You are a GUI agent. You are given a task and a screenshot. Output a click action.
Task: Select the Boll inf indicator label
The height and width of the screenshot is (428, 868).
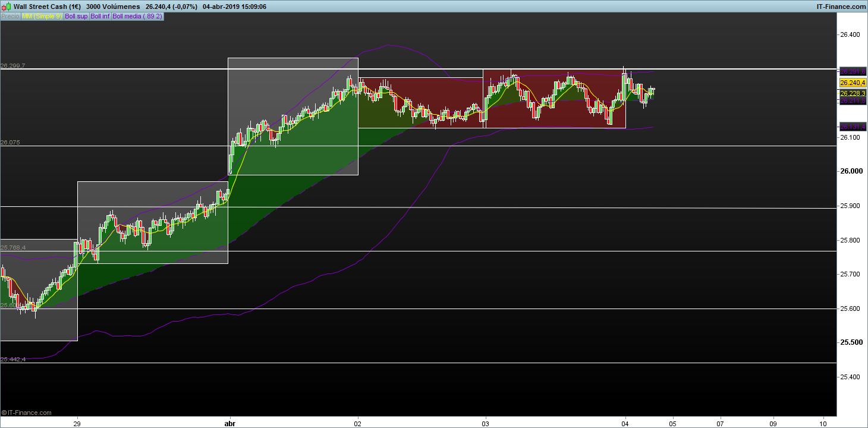[x=100, y=16]
